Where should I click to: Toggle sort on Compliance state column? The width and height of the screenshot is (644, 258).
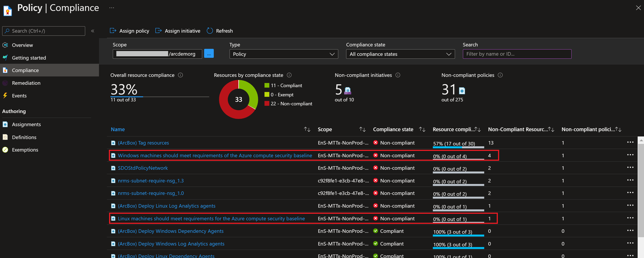(x=422, y=129)
